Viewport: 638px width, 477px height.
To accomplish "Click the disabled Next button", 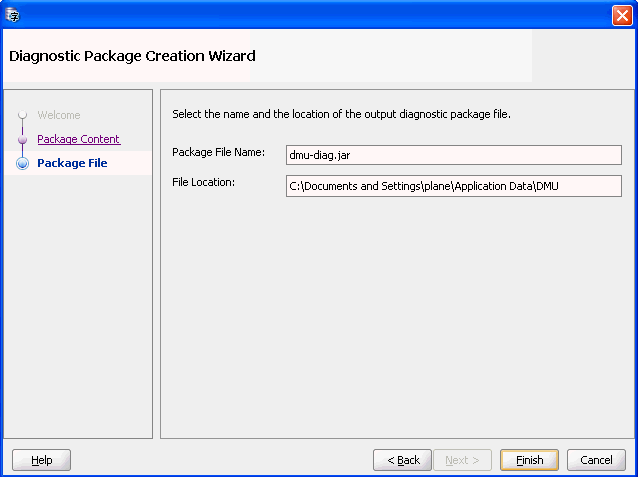I will 463,460.
